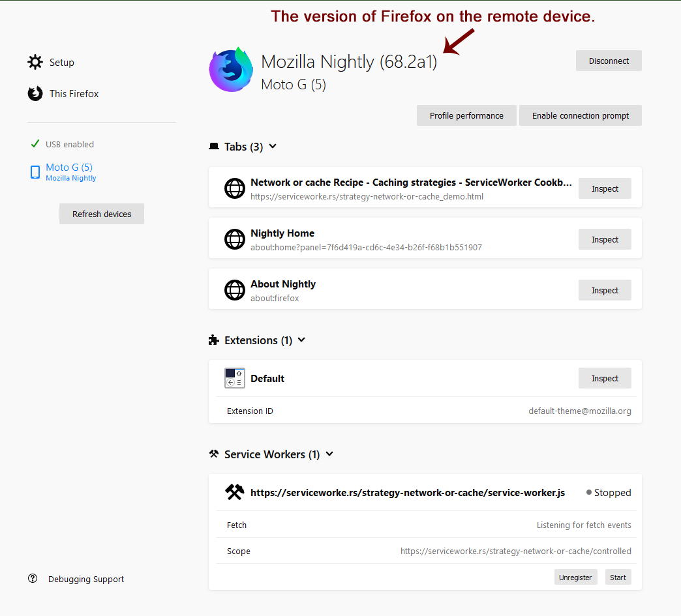Click the Default extension thumbnail icon

(x=234, y=378)
